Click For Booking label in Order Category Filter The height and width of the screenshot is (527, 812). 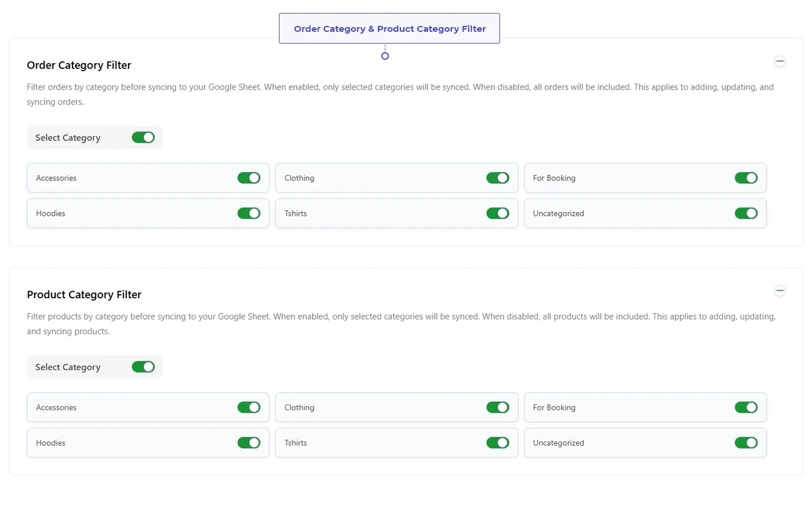[554, 178]
